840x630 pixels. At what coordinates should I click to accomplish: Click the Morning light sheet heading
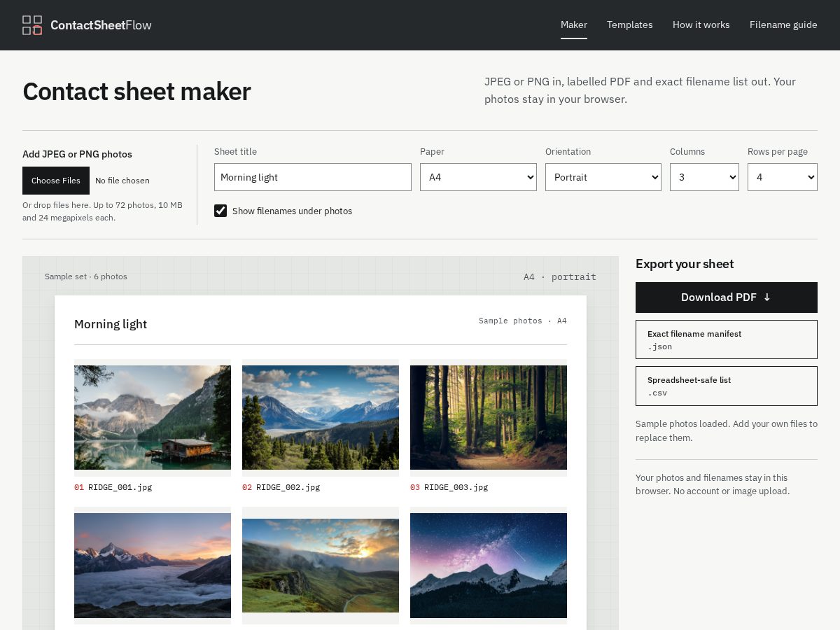(x=111, y=324)
